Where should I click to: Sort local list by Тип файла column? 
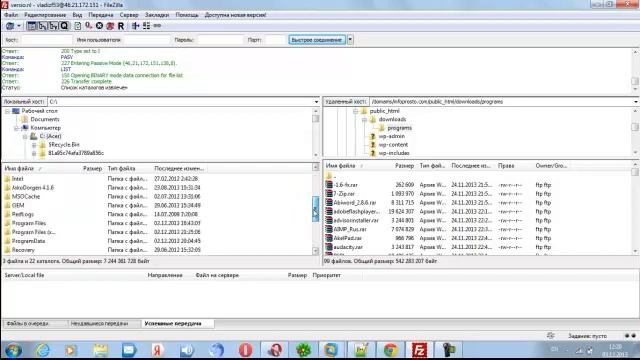click(121, 168)
